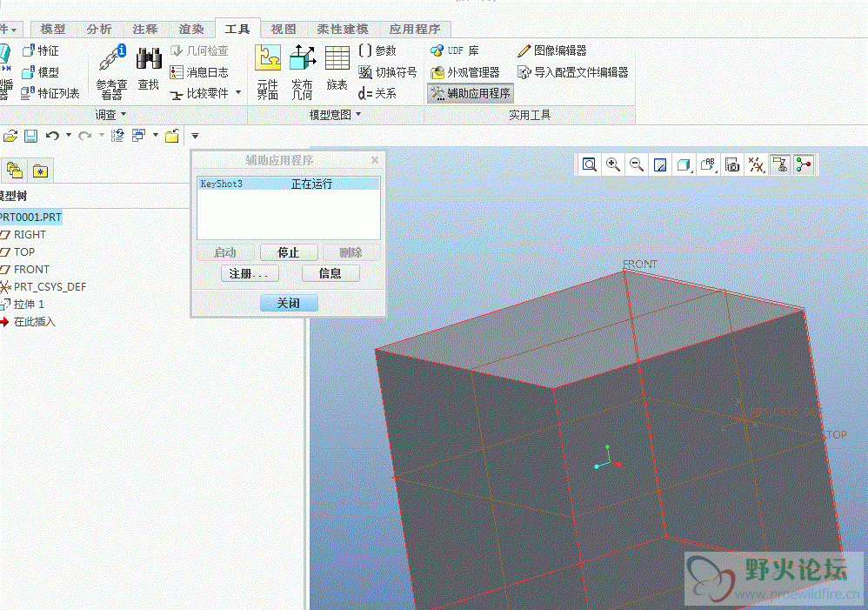The height and width of the screenshot is (610, 868).
Task: Switch to the 渲染 ribbon tab
Action: tap(191, 30)
